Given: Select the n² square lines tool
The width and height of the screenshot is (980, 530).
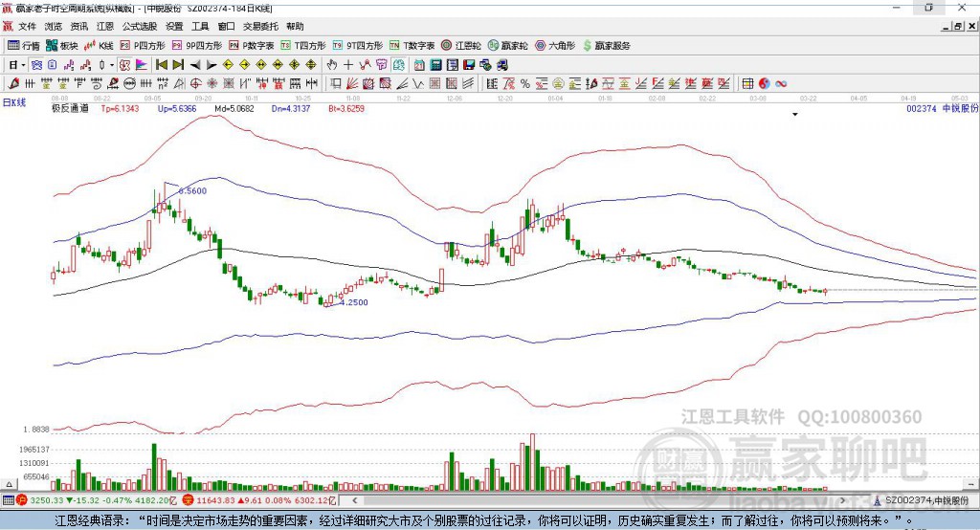Looking at the screenshot, I should pyautogui.click(x=163, y=83).
